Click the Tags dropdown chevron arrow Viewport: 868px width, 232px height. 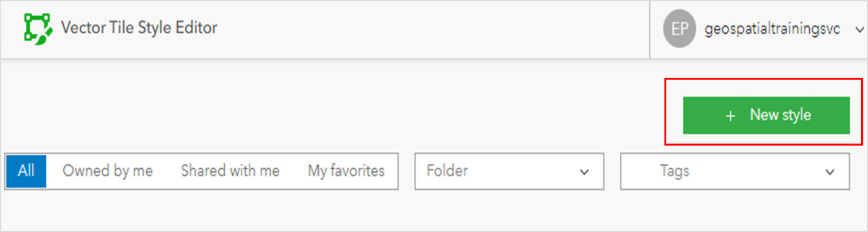(830, 172)
